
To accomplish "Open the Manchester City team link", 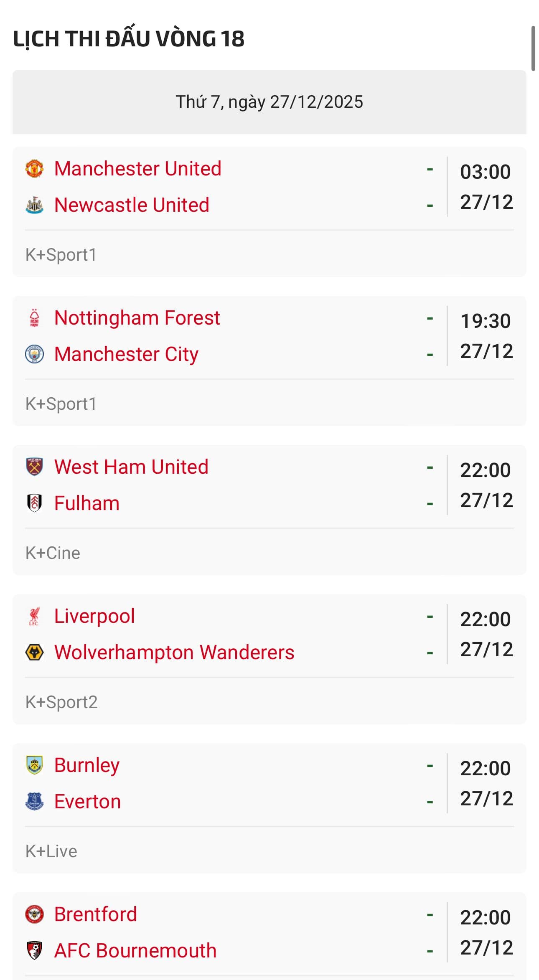I will 126,354.
